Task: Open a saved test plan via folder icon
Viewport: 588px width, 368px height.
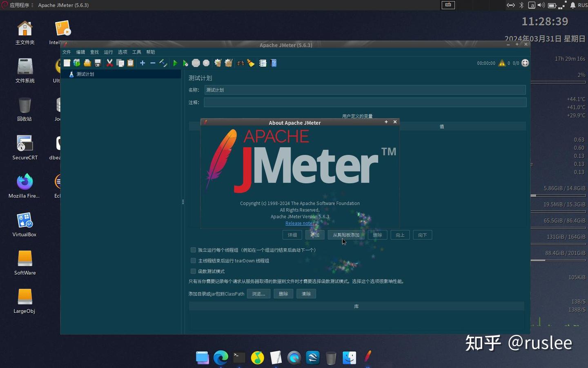Action: click(87, 63)
